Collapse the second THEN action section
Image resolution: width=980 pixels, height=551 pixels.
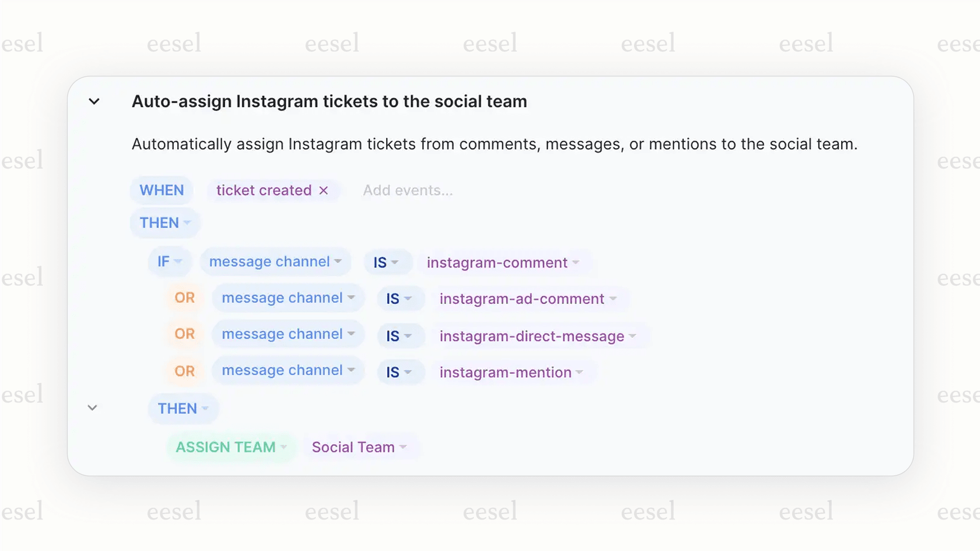tap(92, 408)
